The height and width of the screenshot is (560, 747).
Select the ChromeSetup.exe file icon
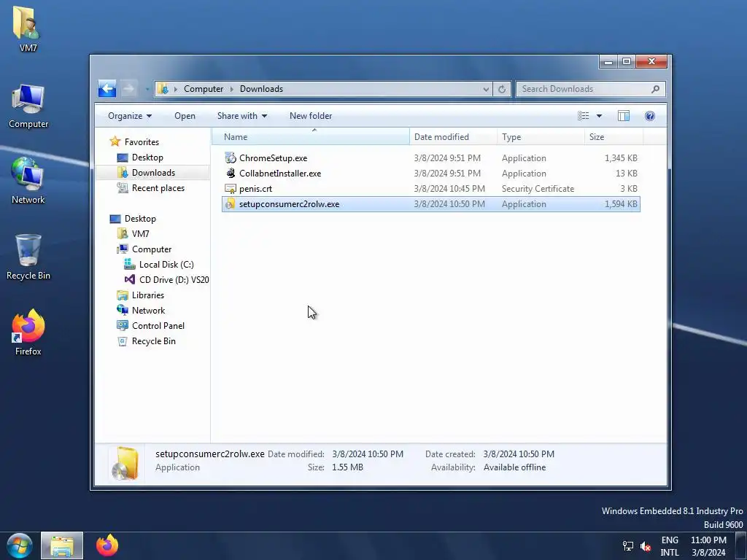coord(231,158)
